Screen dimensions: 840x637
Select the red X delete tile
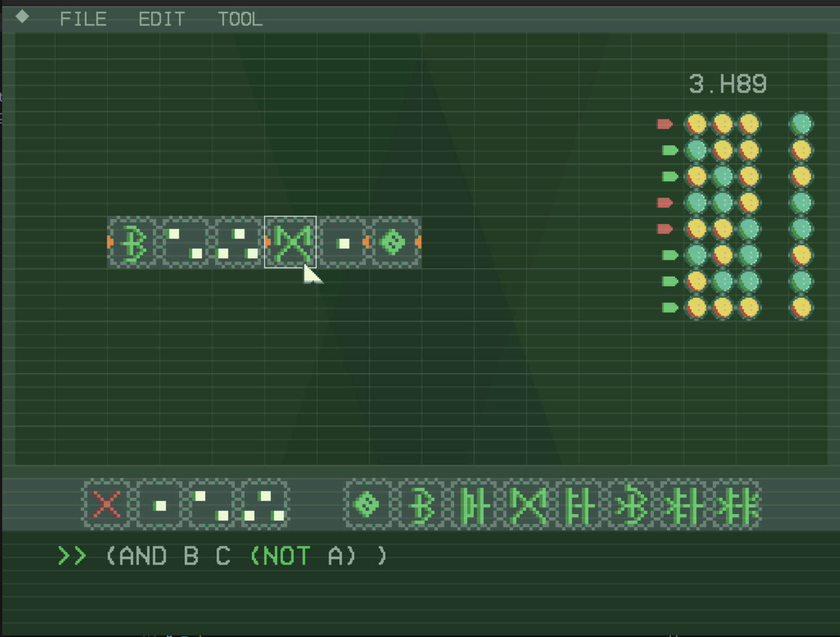click(106, 504)
